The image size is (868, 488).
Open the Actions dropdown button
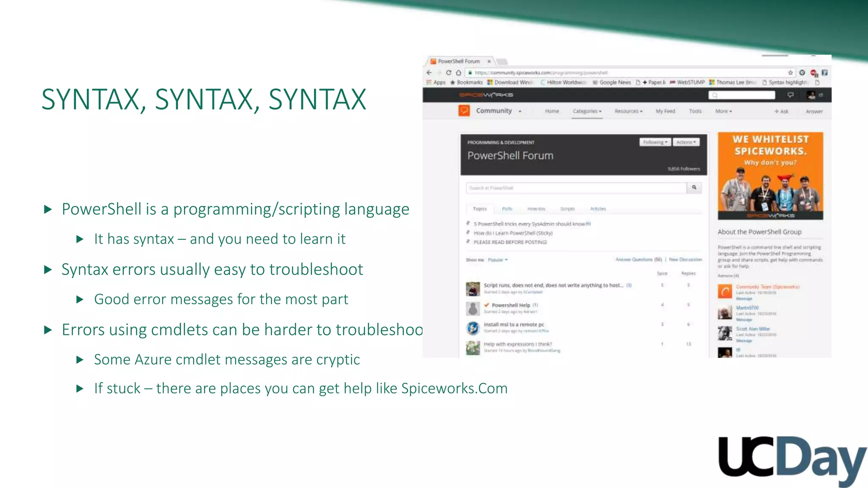click(x=686, y=142)
